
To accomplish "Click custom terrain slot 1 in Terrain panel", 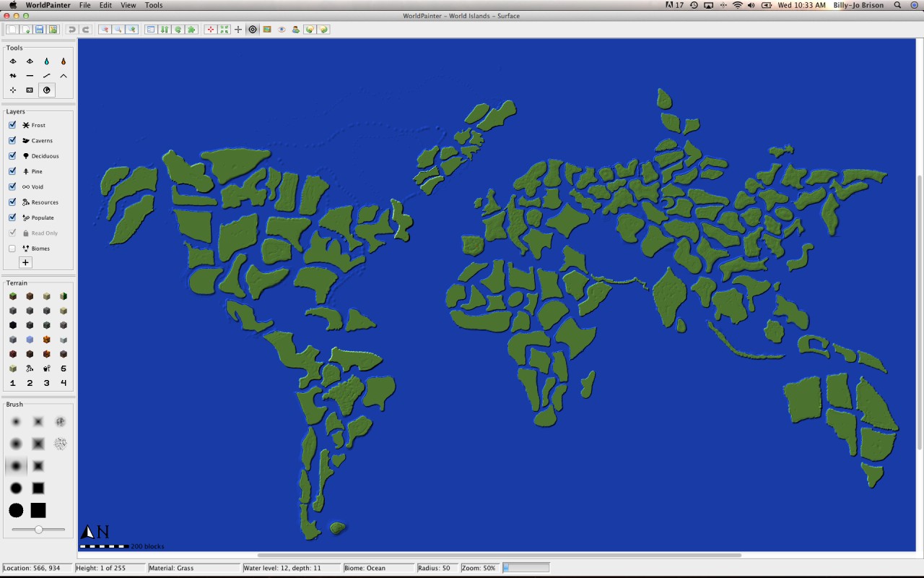I will [x=12, y=383].
